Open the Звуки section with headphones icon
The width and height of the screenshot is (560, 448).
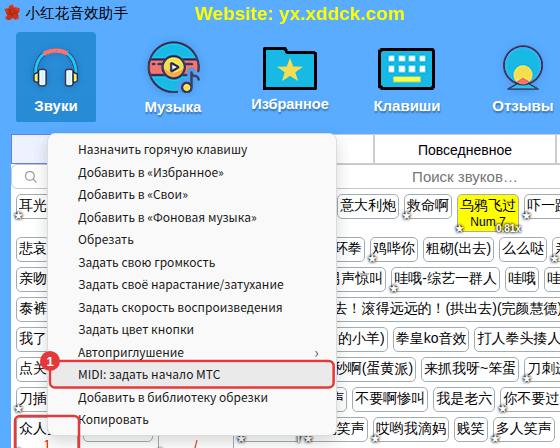56,77
